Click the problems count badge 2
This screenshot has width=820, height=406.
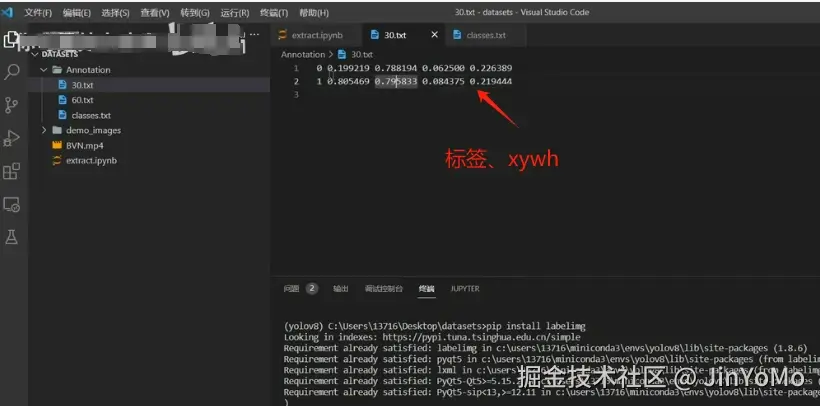tap(312, 288)
